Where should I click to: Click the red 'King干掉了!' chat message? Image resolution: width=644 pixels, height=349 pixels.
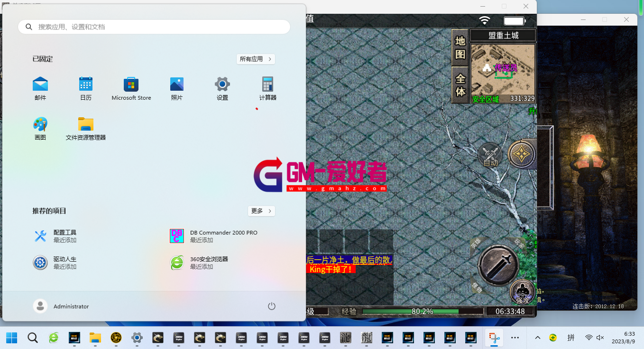(x=331, y=269)
